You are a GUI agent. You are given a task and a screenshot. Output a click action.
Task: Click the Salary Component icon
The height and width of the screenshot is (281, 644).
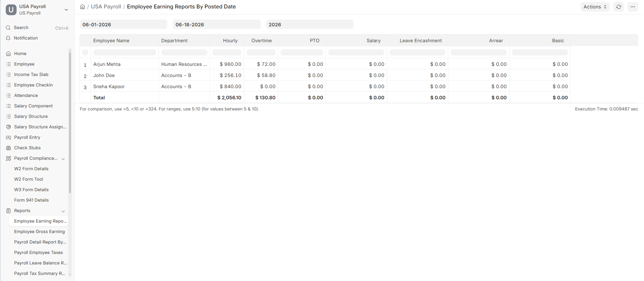point(8,106)
